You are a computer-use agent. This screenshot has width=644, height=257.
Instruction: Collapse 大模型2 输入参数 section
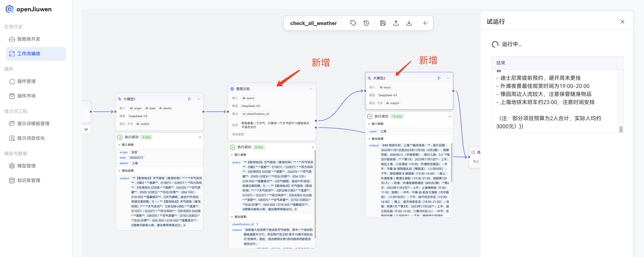[369, 124]
